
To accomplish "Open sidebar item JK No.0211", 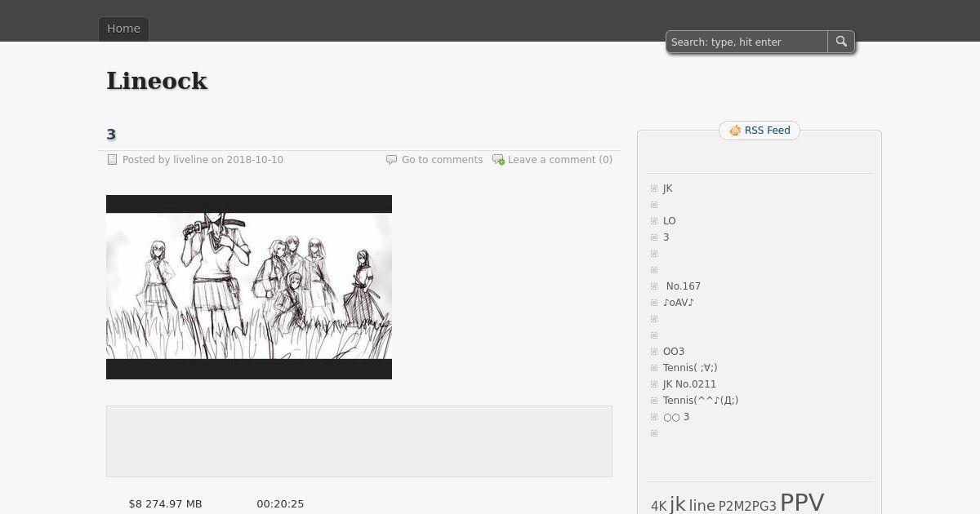I will (x=689, y=384).
